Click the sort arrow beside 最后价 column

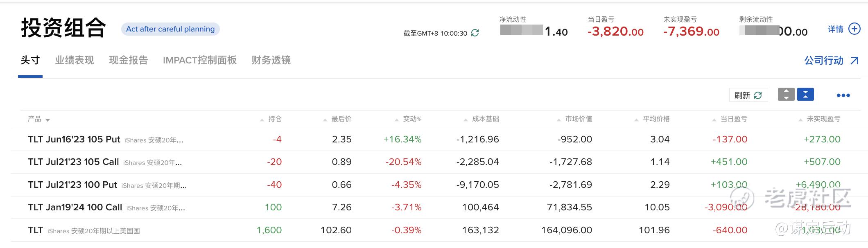coord(325,120)
